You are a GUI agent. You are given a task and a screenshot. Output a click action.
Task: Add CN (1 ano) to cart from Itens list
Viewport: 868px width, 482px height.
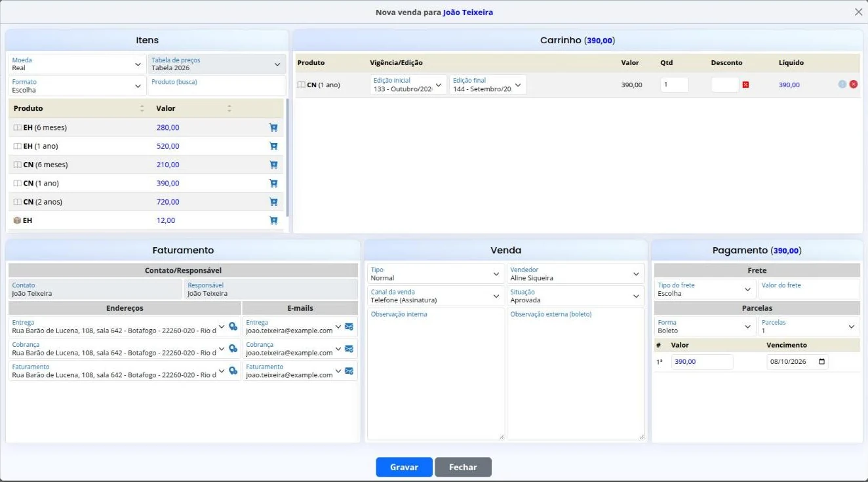click(x=273, y=184)
